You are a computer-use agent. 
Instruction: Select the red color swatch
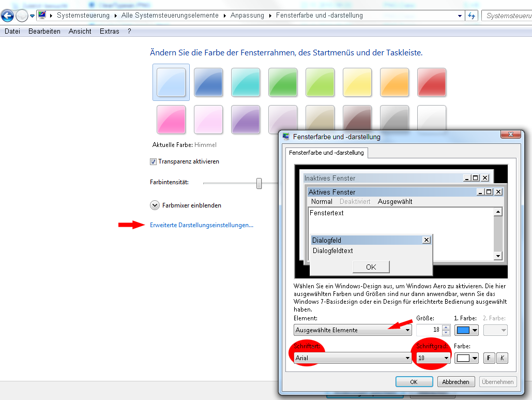pos(432,82)
